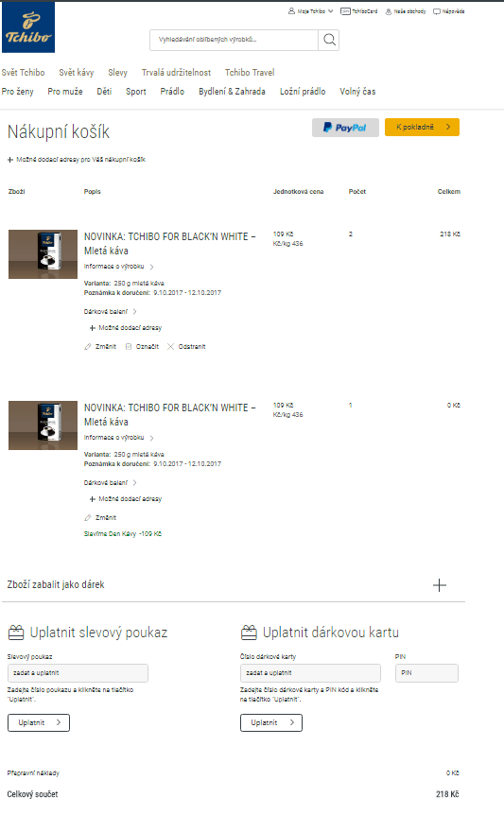Click the Změnit pencil for second coffee item
504x815 pixels.
[x=88, y=518]
